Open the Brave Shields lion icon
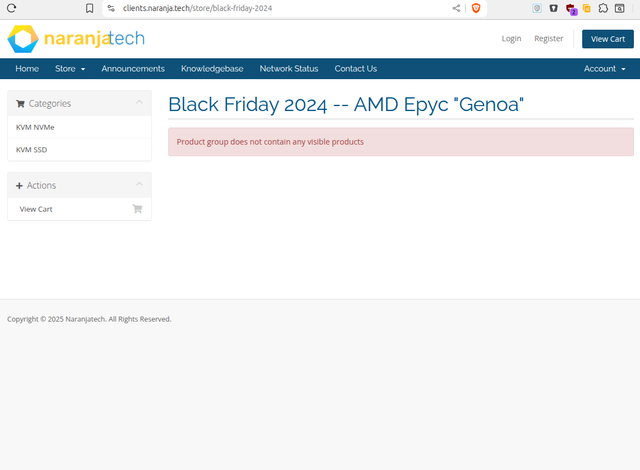Viewport: 640px width, 470px height. pyautogui.click(x=475, y=8)
